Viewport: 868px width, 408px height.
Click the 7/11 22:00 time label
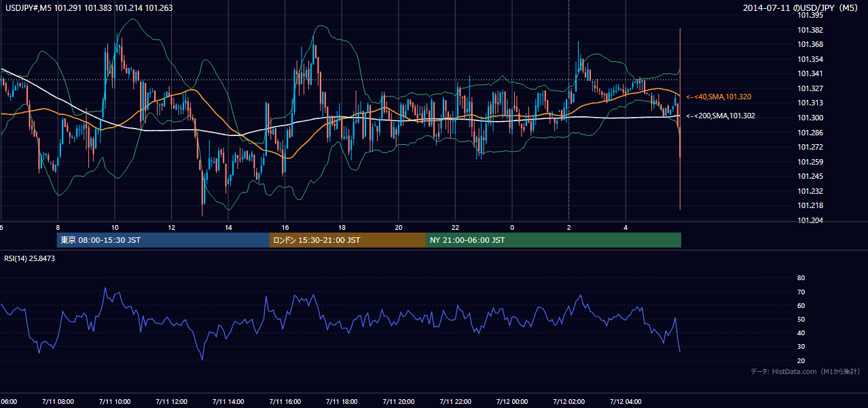coord(455,402)
